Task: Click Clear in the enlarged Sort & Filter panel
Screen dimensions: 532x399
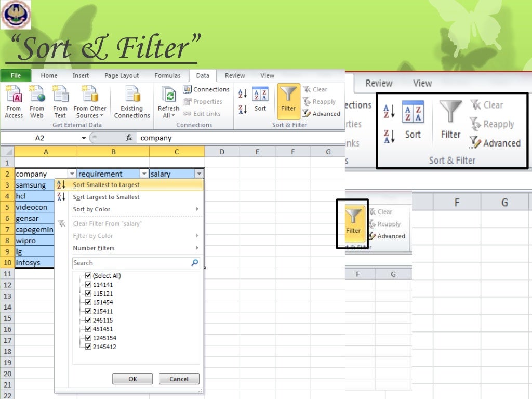Action: [x=487, y=105]
